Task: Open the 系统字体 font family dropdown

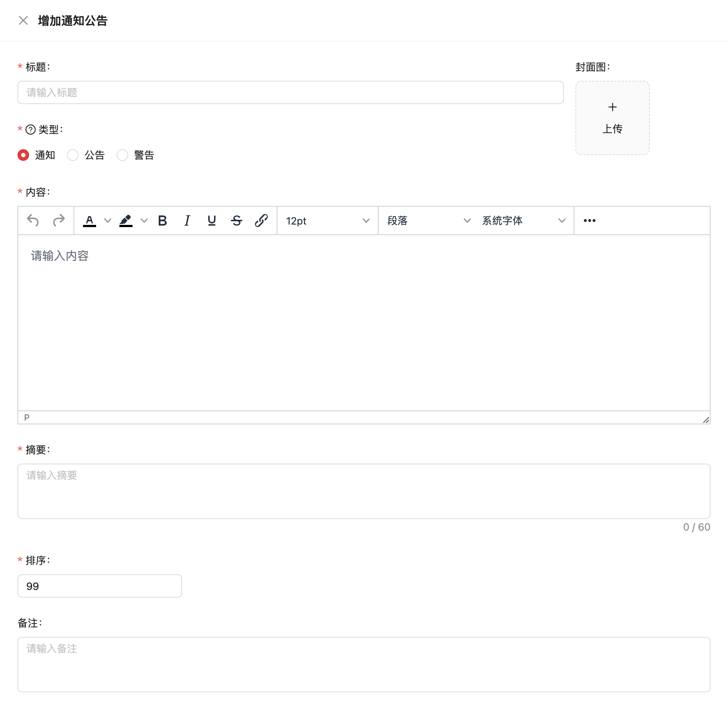Action: (x=523, y=221)
